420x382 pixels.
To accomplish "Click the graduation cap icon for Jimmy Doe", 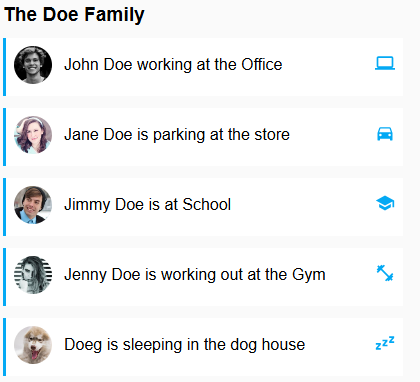I will click(385, 203).
